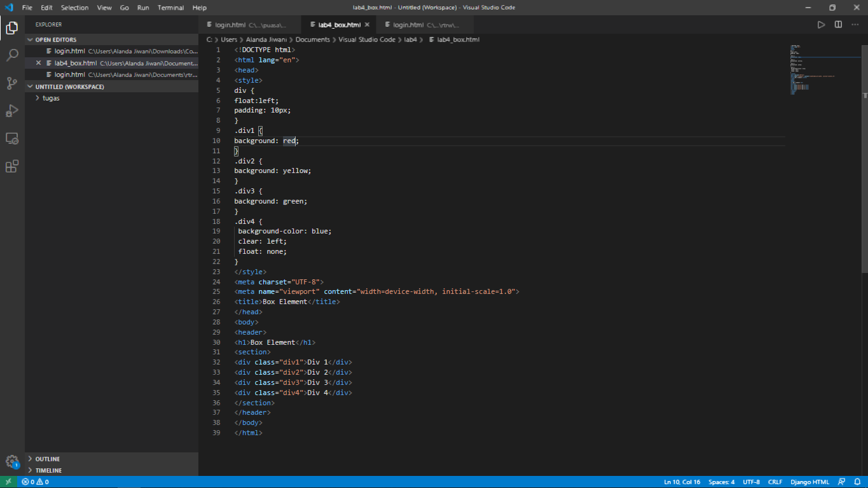The image size is (868, 488).
Task: Click the Manage gear icon
Action: point(12,461)
